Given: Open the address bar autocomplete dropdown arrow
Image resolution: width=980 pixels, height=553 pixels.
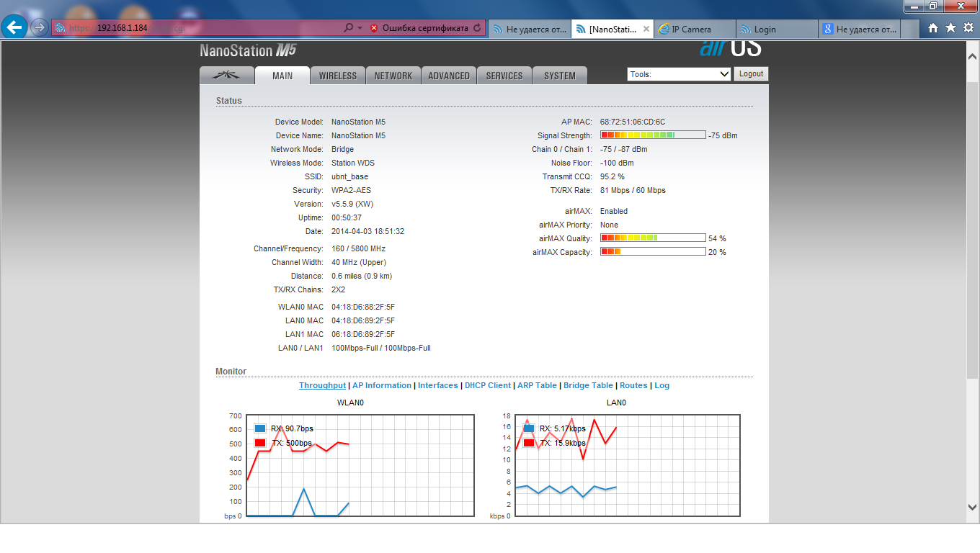Looking at the screenshot, I should pos(360,28).
